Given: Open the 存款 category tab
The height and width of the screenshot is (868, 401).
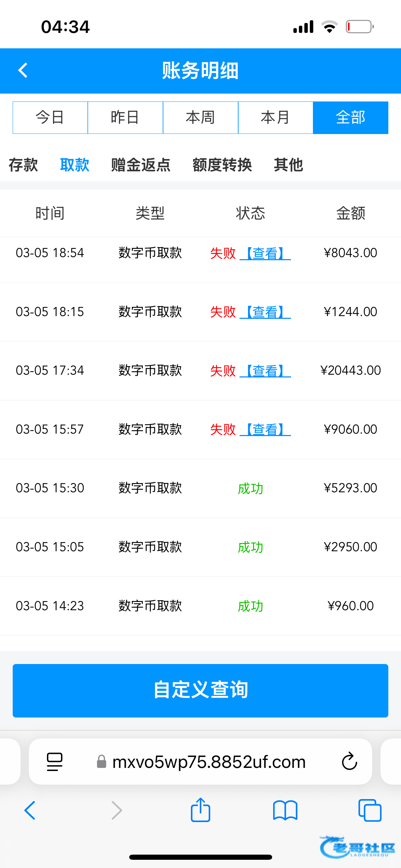Looking at the screenshot, I should point(23,165).
